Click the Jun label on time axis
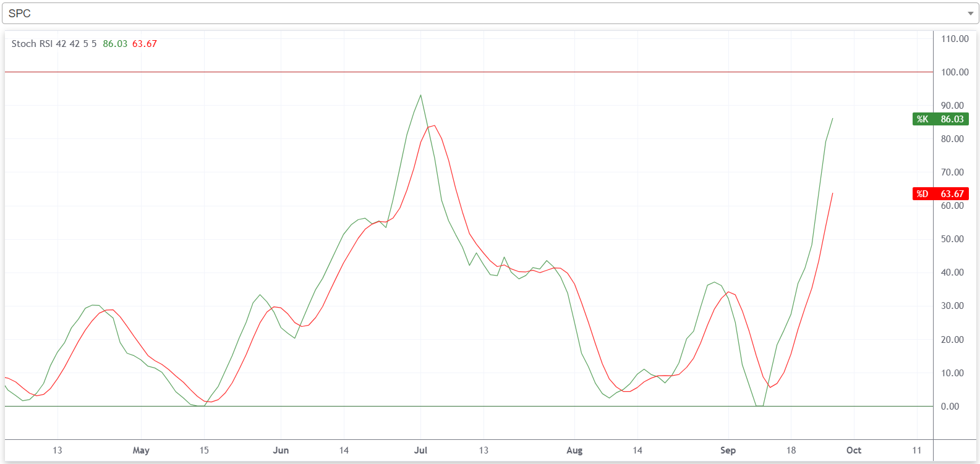The height and width of the screenshot is (464, 980). 281,450
